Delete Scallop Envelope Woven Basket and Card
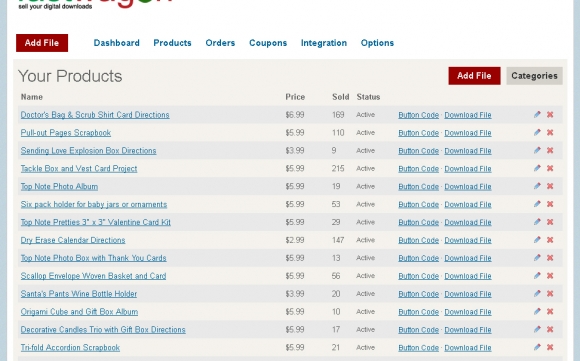The height and width of the screenshot is (361, 580). click(550, 276)
